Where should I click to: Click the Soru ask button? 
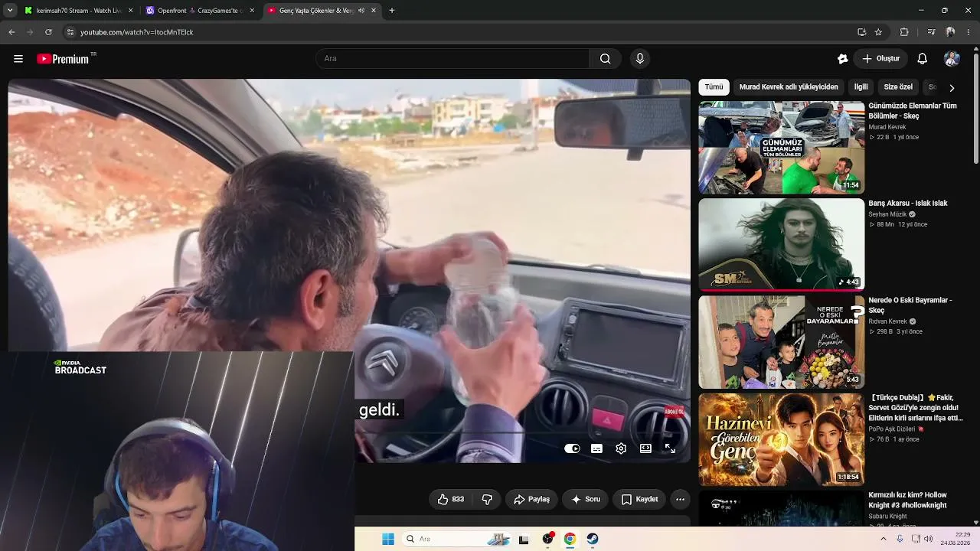[585, 499]
